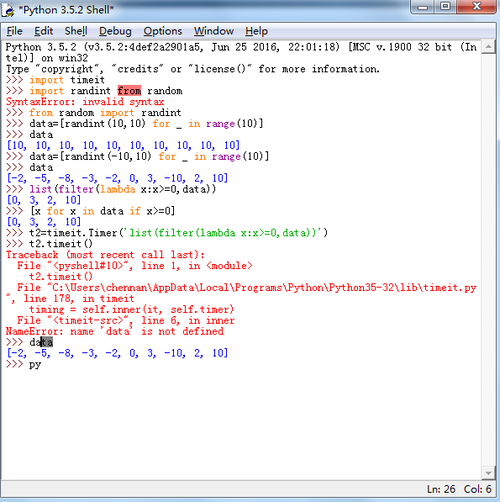Click 'timing = self.inner(it, self.timer)' line
This screenshot has width=500, height=502.
point(131,309)
